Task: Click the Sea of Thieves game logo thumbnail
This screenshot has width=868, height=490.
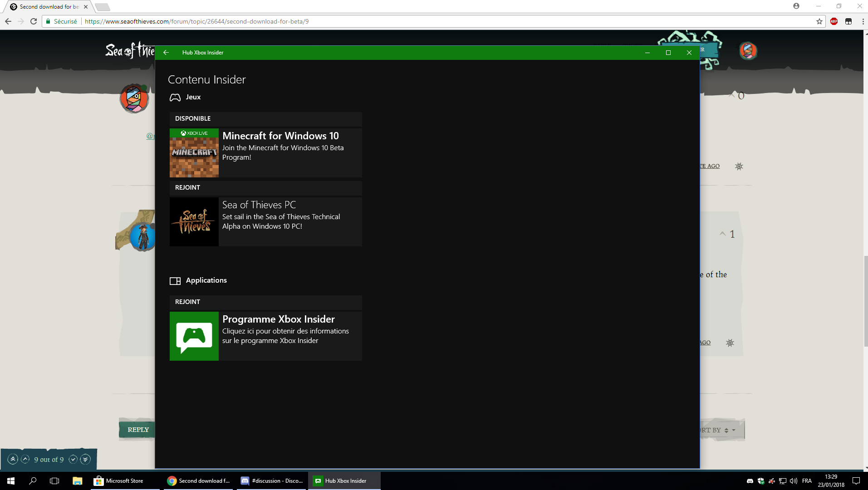Action: pyautogui.click(x=194, y=222)
